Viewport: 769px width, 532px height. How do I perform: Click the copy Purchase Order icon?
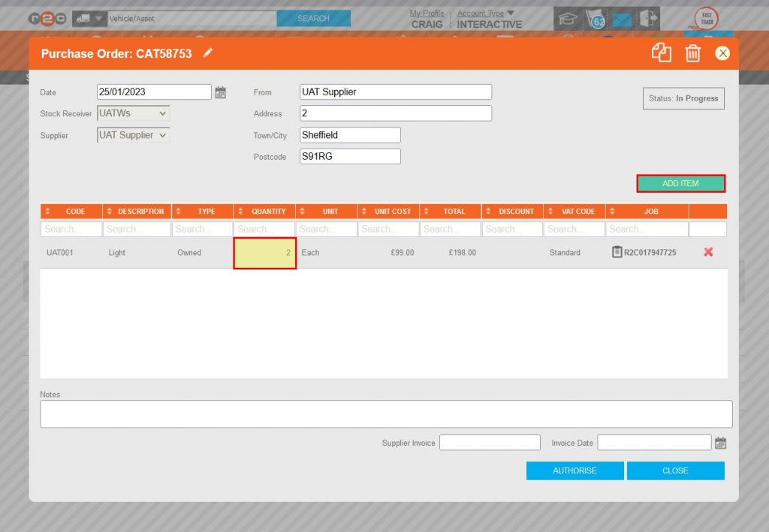tap(662, 53)
